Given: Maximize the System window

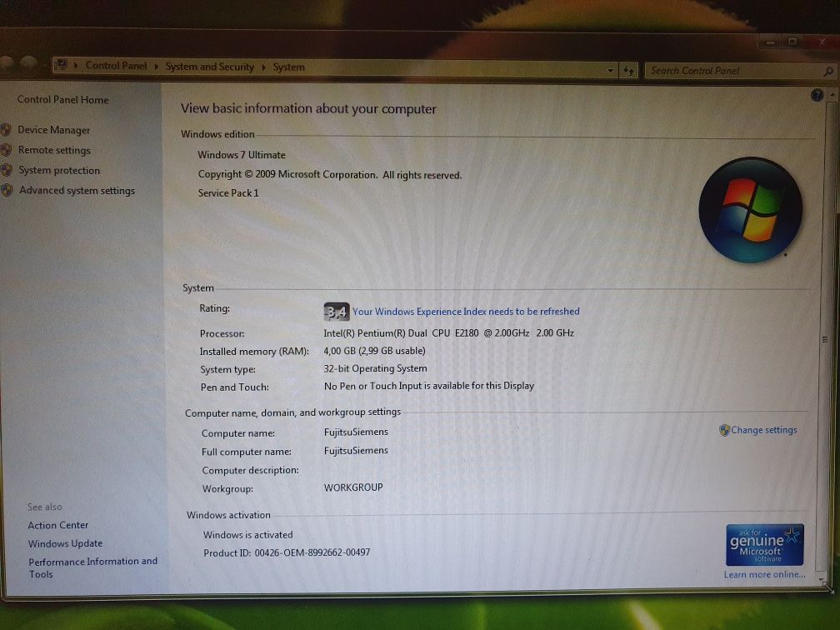Looking at the screenshot, I should point(792,42).
